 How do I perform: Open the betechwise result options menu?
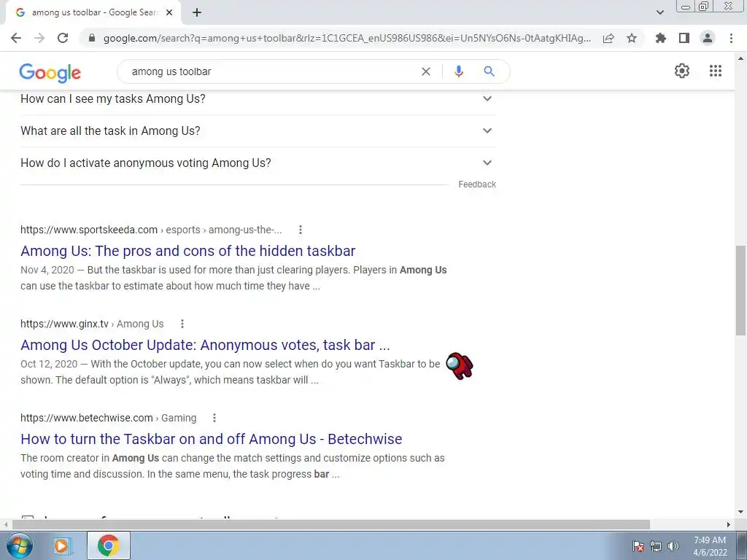coord(214,418)
